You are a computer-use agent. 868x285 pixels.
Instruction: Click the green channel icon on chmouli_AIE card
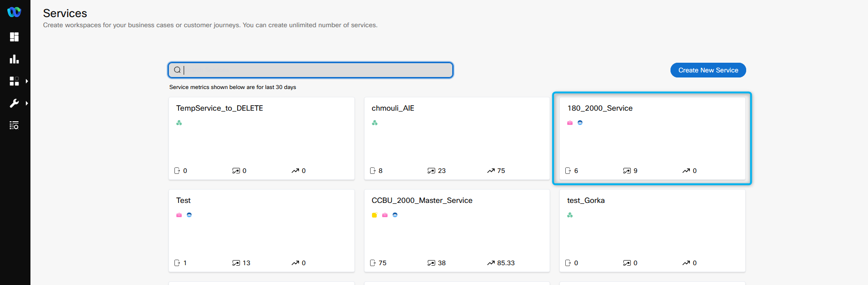375,123
